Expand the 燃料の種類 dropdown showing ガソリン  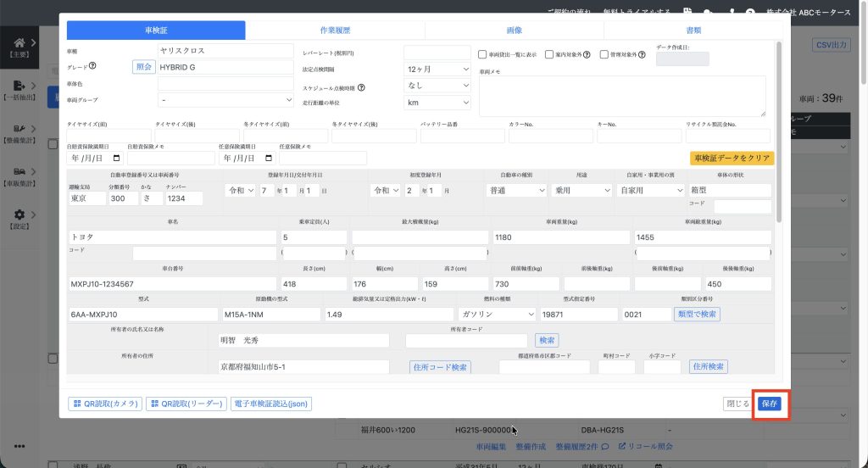(x=494, y=314)
